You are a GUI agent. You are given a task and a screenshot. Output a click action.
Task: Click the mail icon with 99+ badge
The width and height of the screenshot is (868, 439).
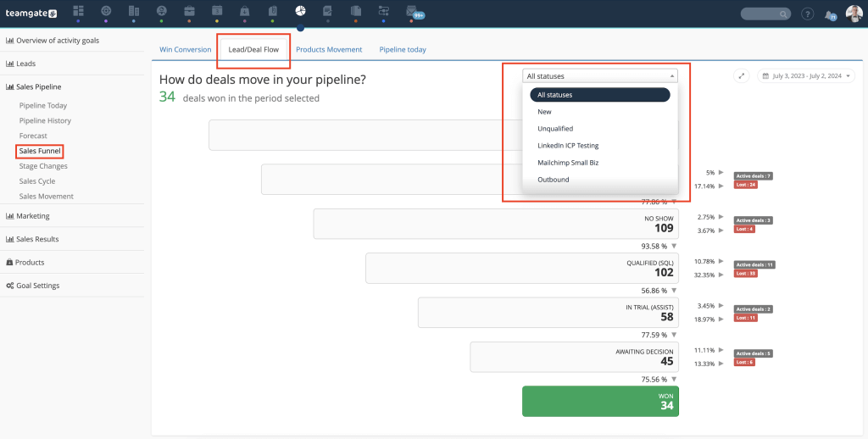click(412, 12)
